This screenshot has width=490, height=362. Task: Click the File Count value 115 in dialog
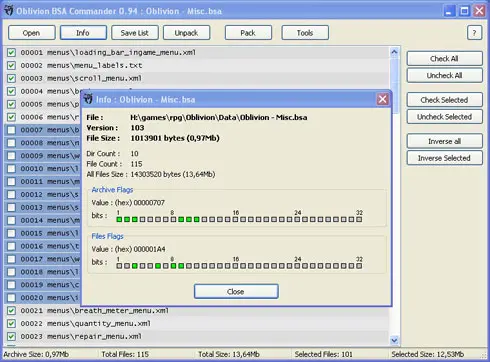click(x=136, y=164)
